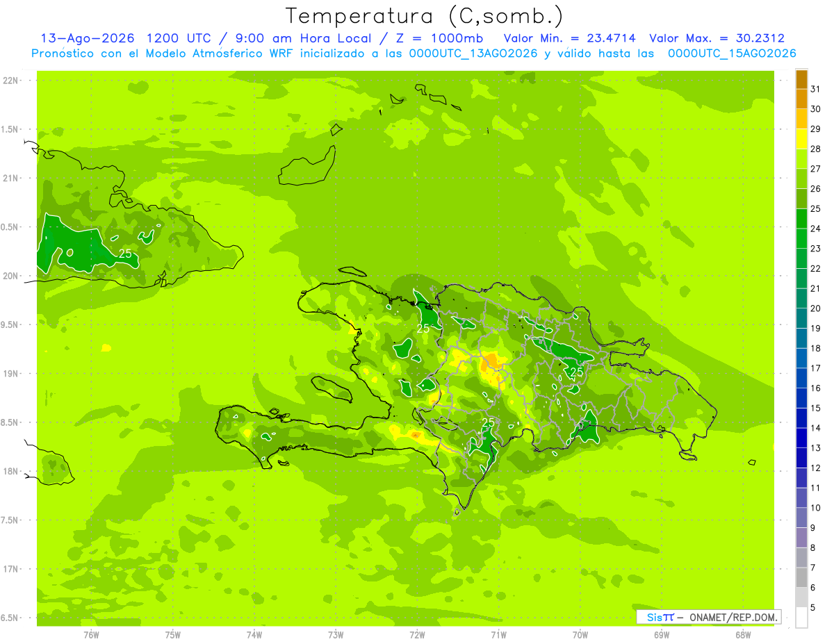Click the '71W' longitude axis label
Viewport: 834px width, 644px height.
pos(498,635)
